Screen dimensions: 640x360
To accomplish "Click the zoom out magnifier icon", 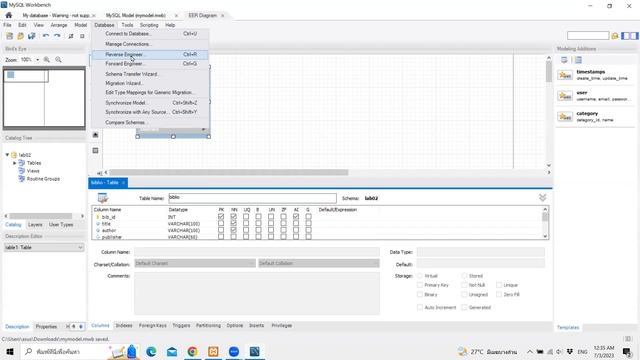I will coord(58,60).
